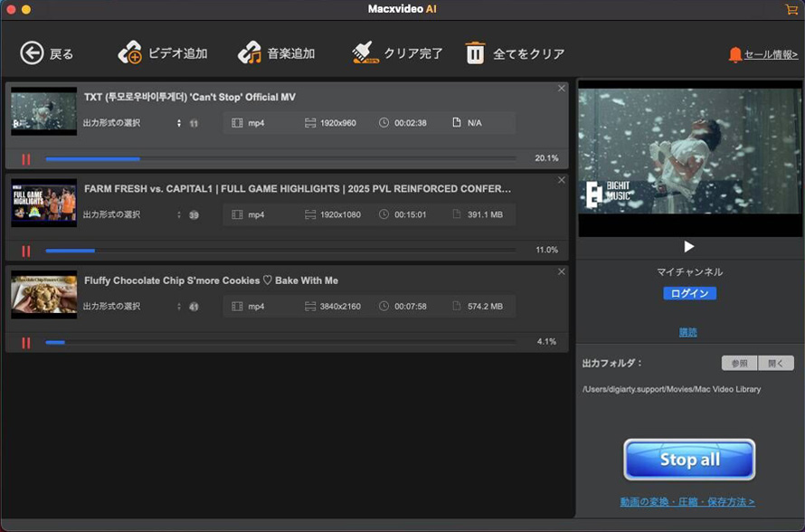
Task: Click the Fluffy Chocolate Chip Cookies thumbnail
Action: pyautogui.click(x=43, y=293)
